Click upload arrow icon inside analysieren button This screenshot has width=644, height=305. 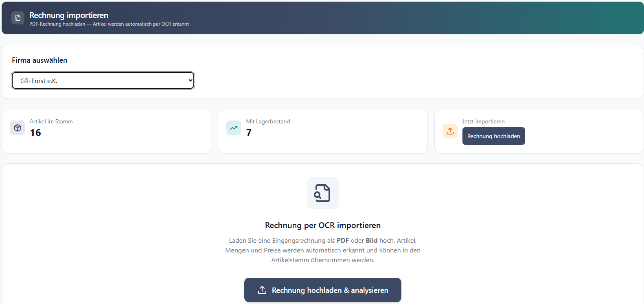tap(262, 290)
